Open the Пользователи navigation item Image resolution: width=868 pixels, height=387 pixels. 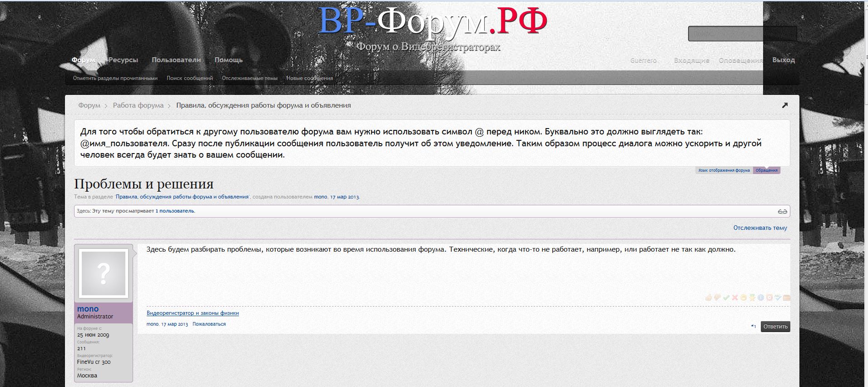pos(176,60)
